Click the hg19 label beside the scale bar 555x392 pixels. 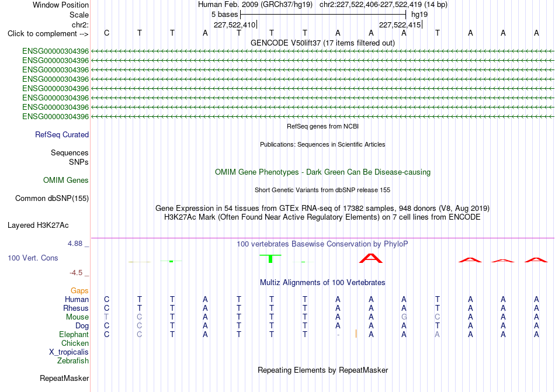tap(419, 15)
